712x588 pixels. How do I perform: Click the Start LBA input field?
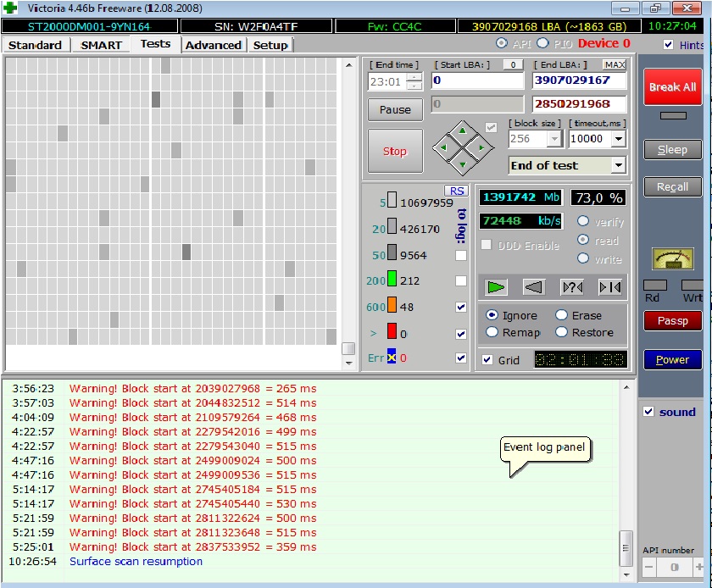coord(477,80)
